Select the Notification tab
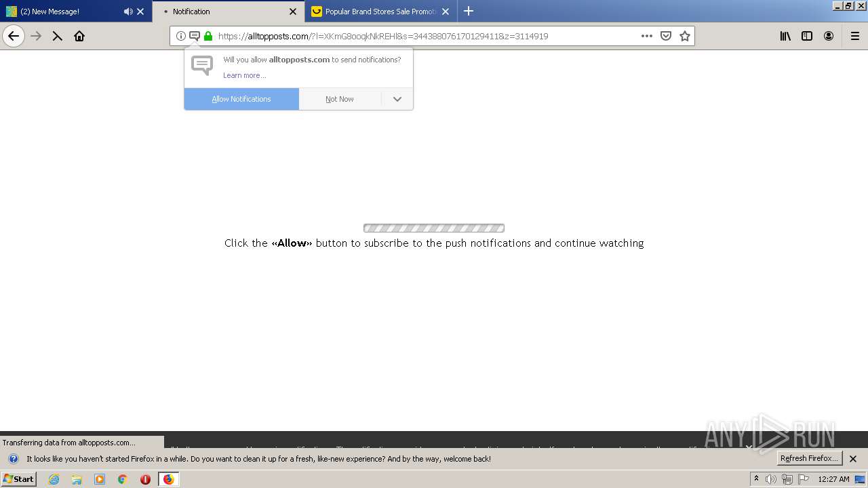The image size is (868, 488). tap(229, 12)
